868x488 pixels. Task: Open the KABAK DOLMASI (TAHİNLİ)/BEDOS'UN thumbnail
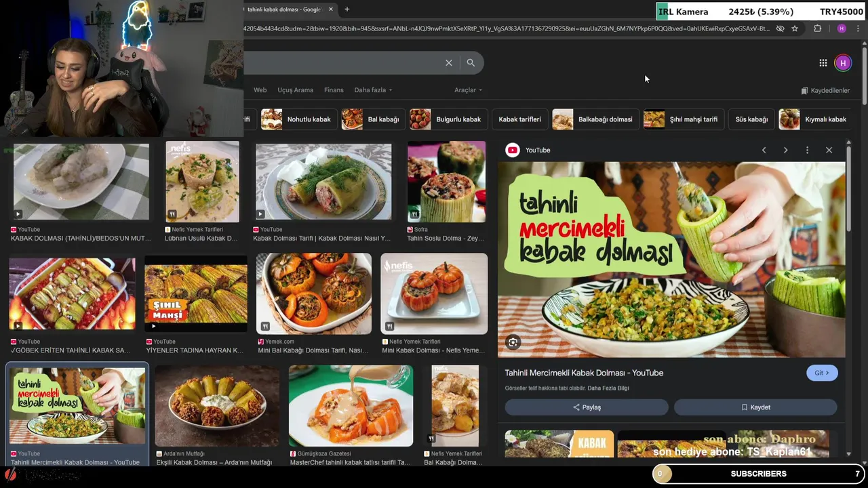coord(81,182)
